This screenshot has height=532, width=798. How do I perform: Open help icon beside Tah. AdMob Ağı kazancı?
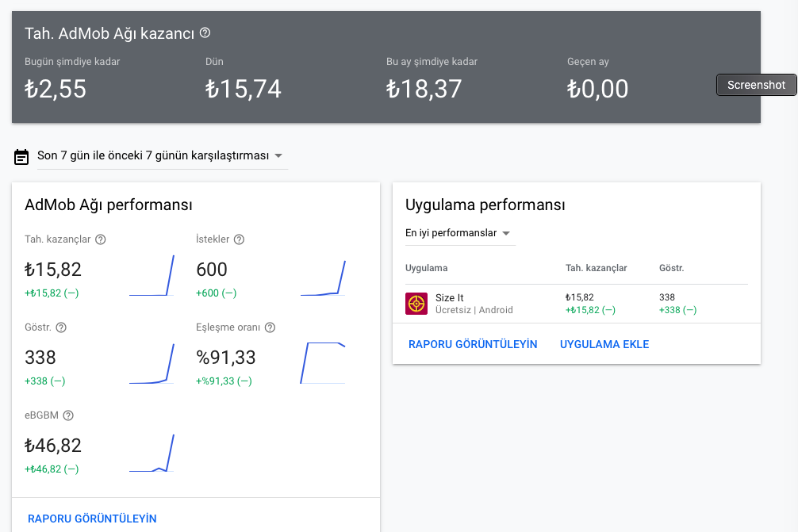click(205, 33)
